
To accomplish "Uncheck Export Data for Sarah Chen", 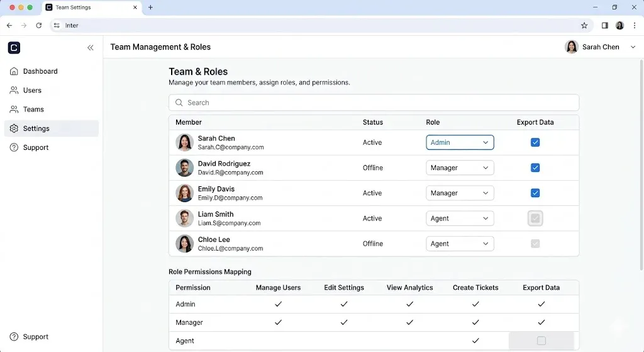I will coord(535,142).
